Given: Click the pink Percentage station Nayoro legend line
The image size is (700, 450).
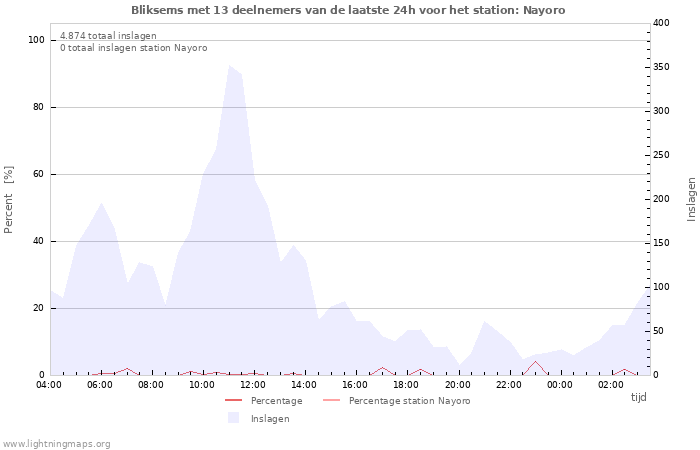Looking at the screenshot, I should 331,400.
